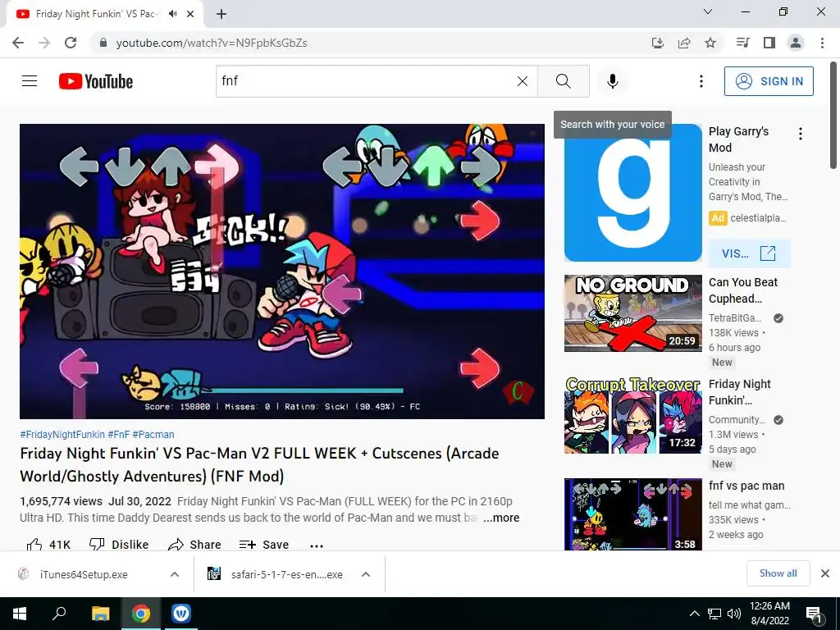840x630 pixels.
Task: Open Corrupt Takeover video thumbnail
Action: coord(632,414)
